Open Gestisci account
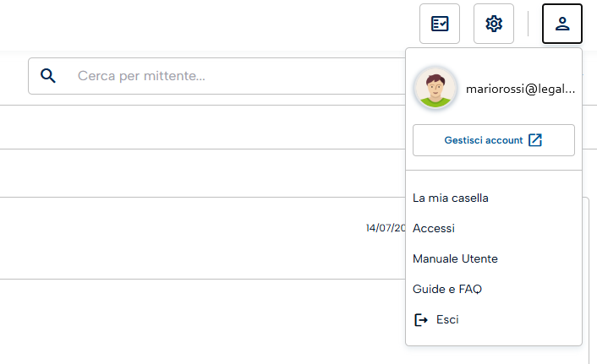Screen dimensions: 597x364 pyautogui.click(x=494, y=140)
